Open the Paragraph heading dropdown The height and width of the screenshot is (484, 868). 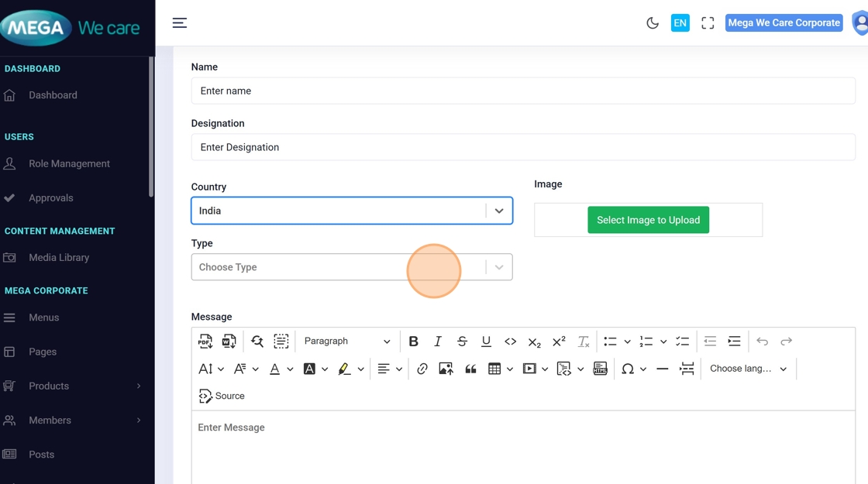346,342
